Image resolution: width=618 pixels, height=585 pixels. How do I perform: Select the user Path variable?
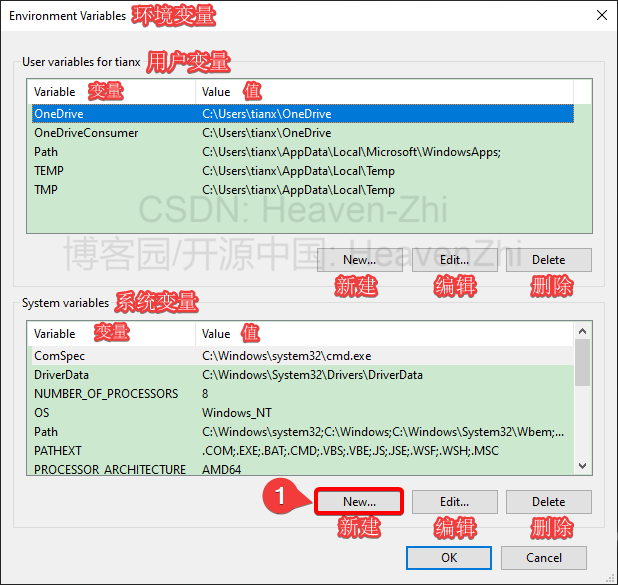pyautogui.click(x=303, y=152)
